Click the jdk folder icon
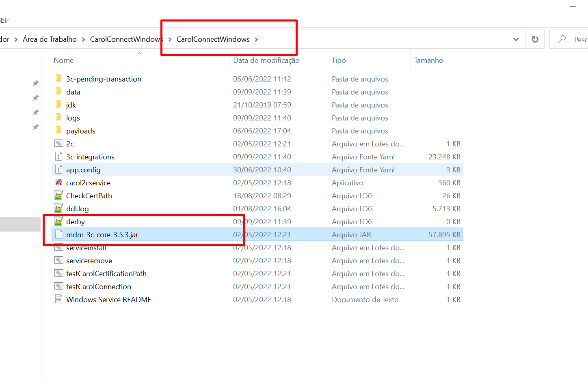The image size is (588, 380). 59,104
